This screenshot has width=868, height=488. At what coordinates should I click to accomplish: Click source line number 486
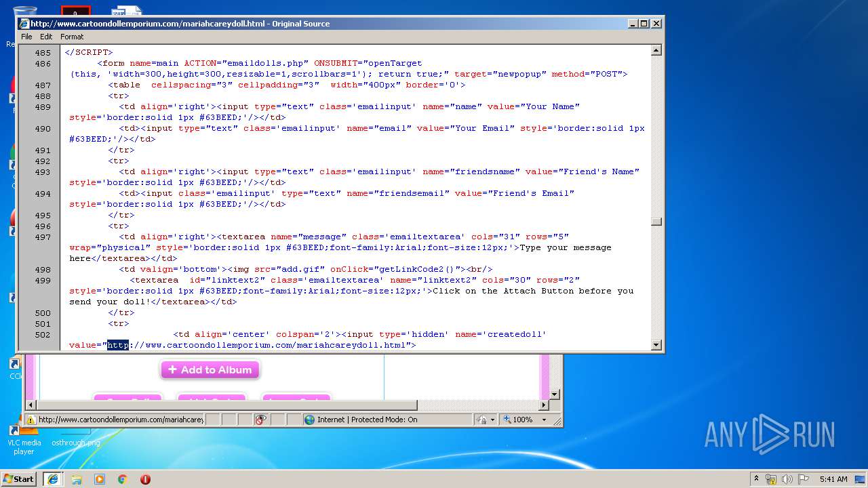coord(43,64)
